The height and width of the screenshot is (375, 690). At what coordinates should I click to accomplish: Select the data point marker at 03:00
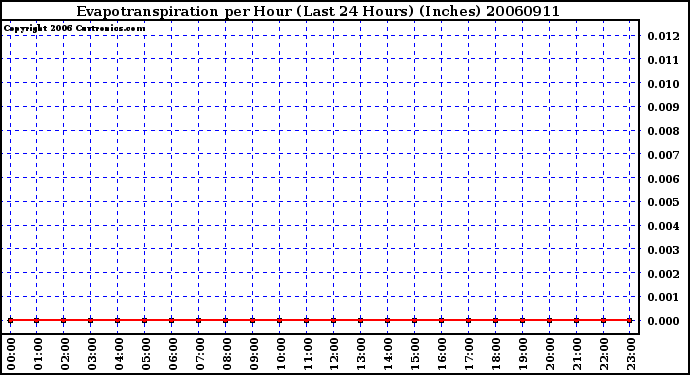91,320
